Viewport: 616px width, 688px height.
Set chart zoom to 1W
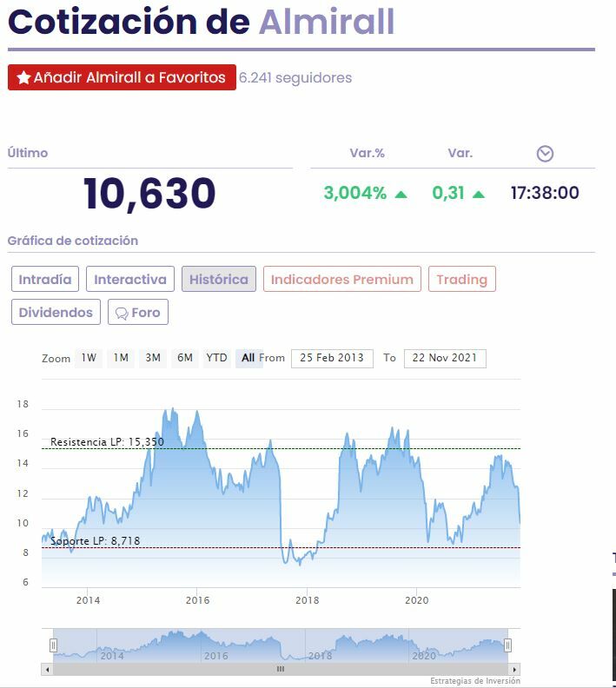coord(89,358)
